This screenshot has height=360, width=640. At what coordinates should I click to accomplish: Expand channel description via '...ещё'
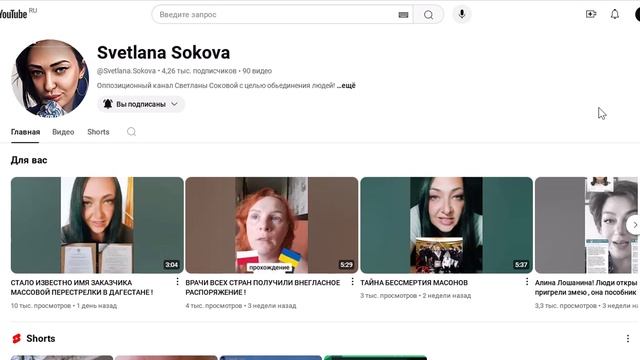346,85
